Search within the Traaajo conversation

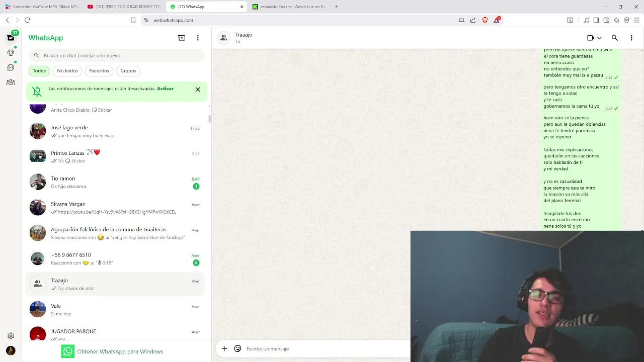pyautogui.click(x=614, y=38)
